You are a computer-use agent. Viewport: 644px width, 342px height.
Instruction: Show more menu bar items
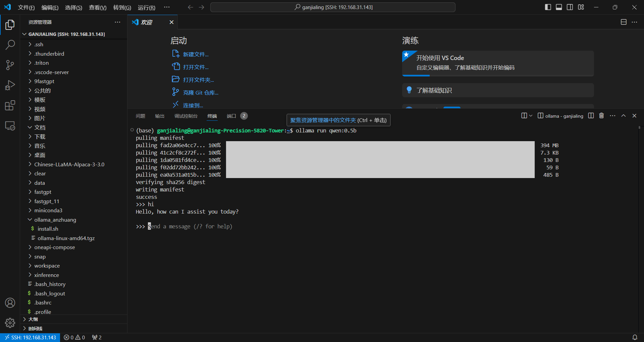[167, 7]
